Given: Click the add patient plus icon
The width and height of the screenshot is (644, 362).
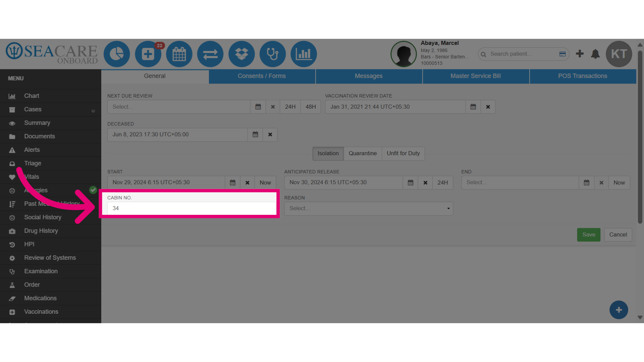Looking at the screenshot, I should click(x=580, y=54).
